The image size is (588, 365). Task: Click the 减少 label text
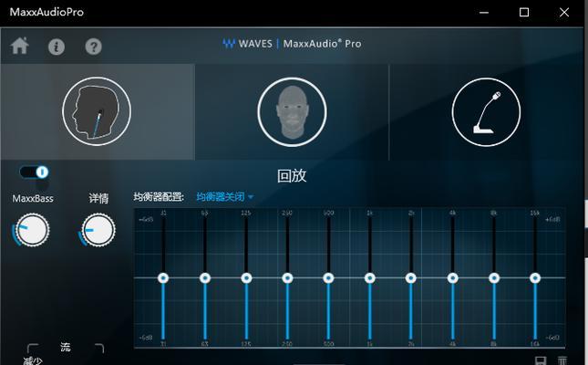[x=33, y=360]
